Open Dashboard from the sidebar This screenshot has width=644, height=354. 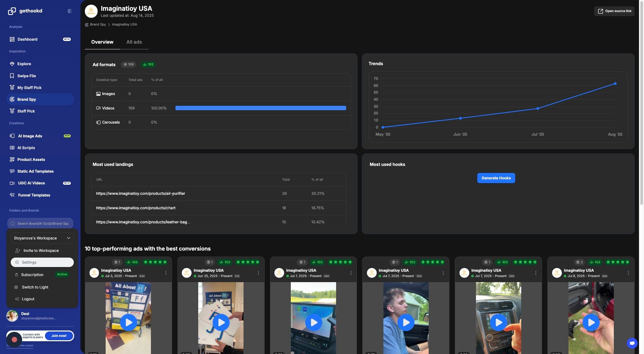(x=40, y=39)
